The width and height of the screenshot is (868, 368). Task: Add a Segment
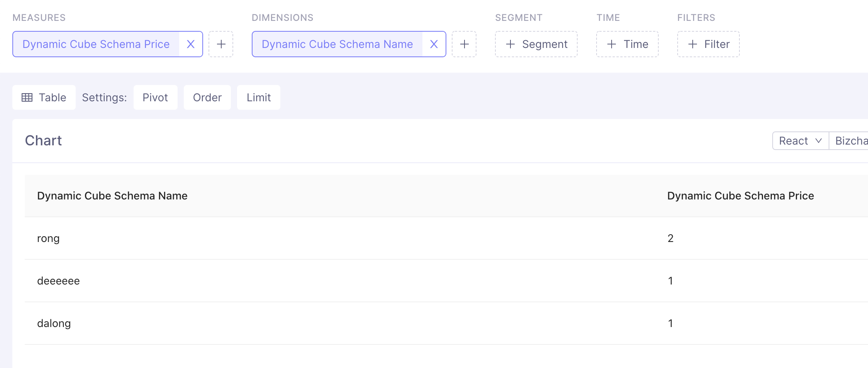pos(536,44)
